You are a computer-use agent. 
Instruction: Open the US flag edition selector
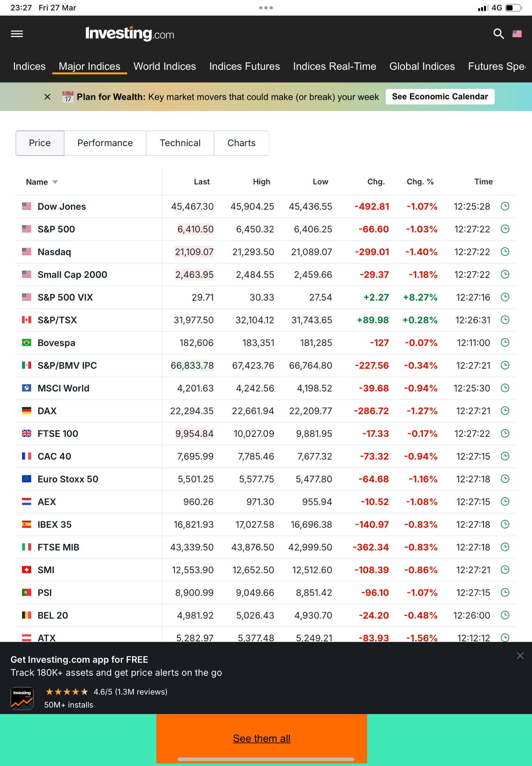[517, 34]
